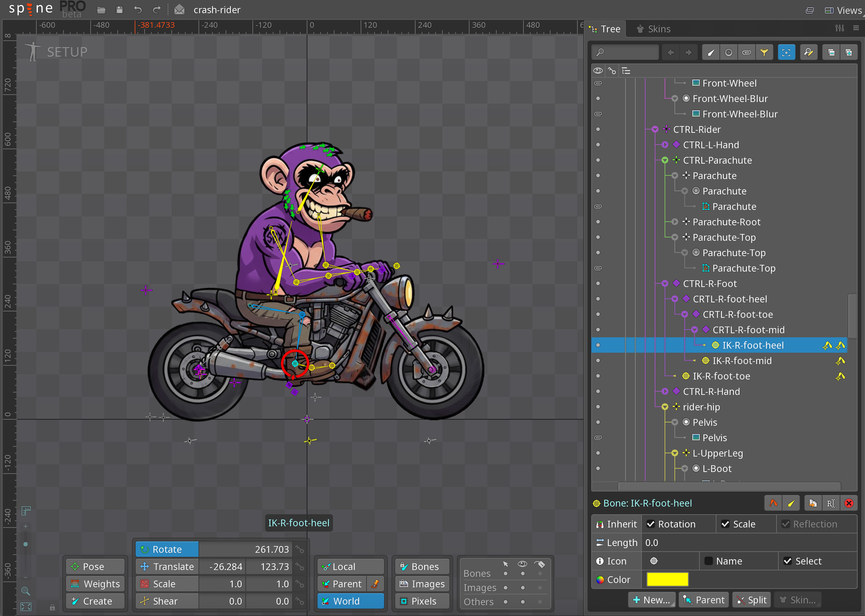Screen dimensions: 865x616
Task: Collapse the L-UpperLeg tree node
Action: pyautogui.click(x=675, y=453)
